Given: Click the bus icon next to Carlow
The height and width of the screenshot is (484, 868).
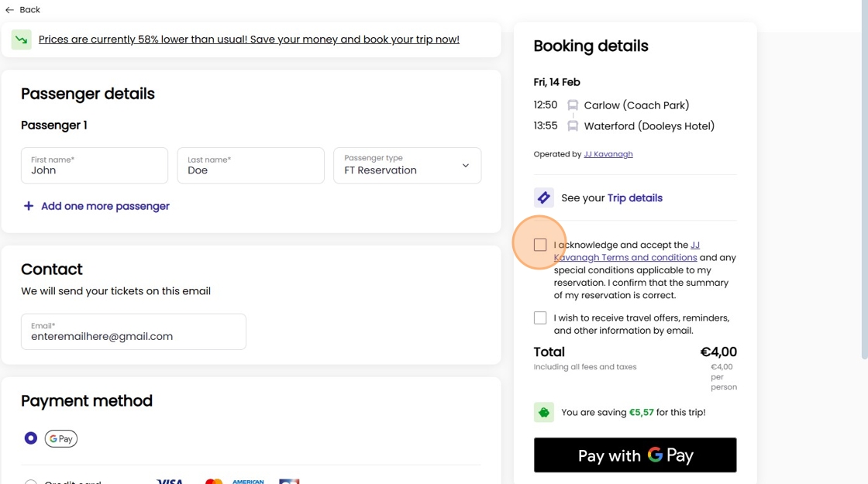Looking at the screenshot, I should click(x=573, y=105).
